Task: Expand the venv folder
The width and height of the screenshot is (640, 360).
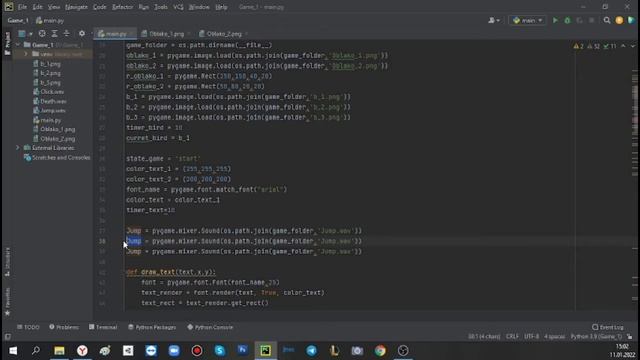Action: (26, 54)
